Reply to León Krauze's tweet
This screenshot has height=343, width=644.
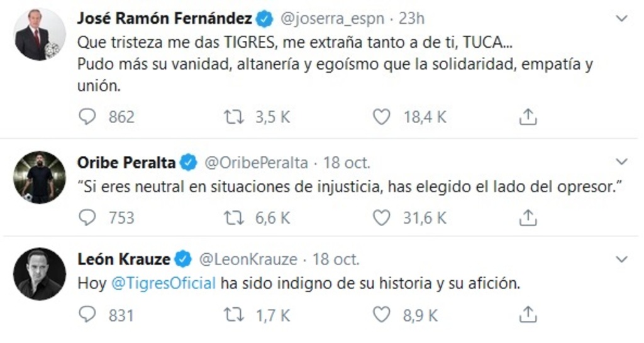(x=87, y=314)
